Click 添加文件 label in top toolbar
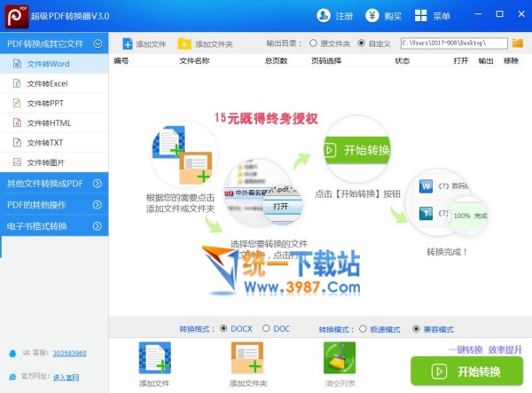Image resolution: width=532 pixels, height=393 pixels. click(151, 44)
